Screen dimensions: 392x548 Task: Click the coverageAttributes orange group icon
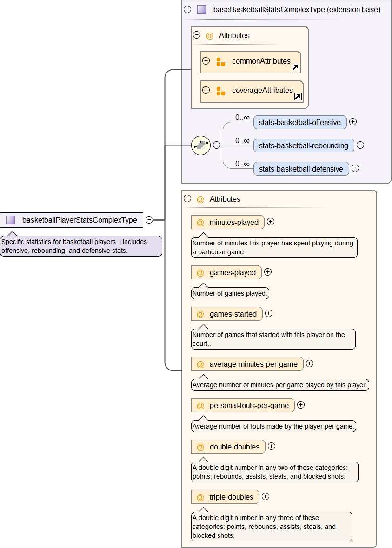coord(220,91)
